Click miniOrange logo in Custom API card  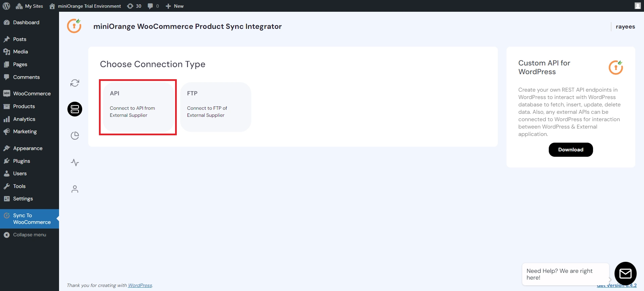pyautogui.click(x=616, y=67)
